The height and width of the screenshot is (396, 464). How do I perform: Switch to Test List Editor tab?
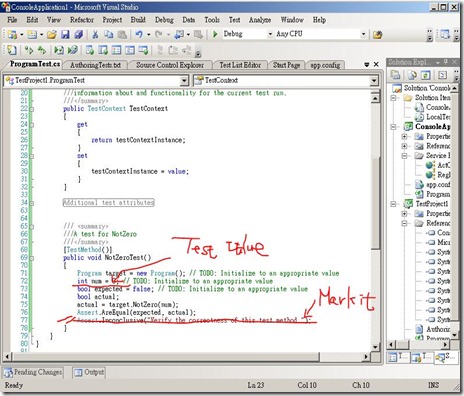[240, 65]
